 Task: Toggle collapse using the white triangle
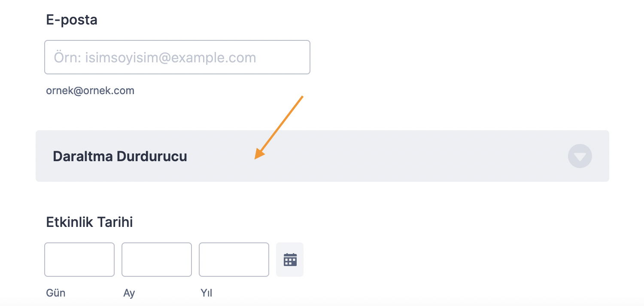(580, 157)
